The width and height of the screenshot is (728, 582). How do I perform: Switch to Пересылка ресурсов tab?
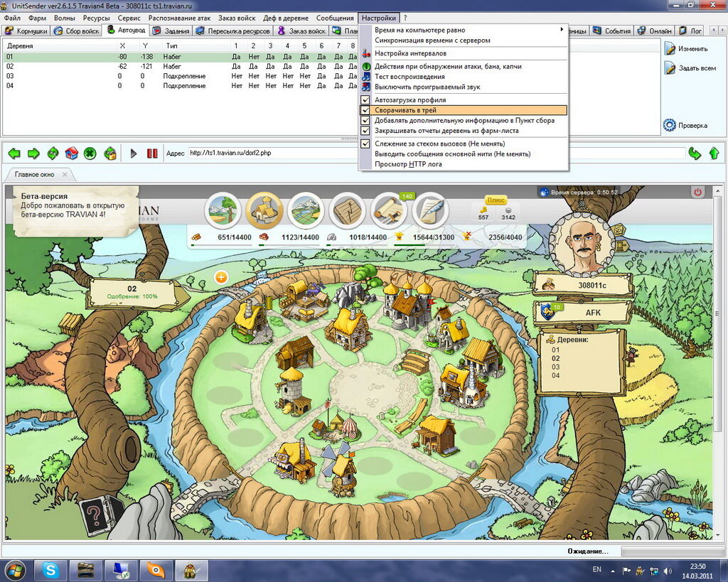pyautogui.click(x=233, y=31)
